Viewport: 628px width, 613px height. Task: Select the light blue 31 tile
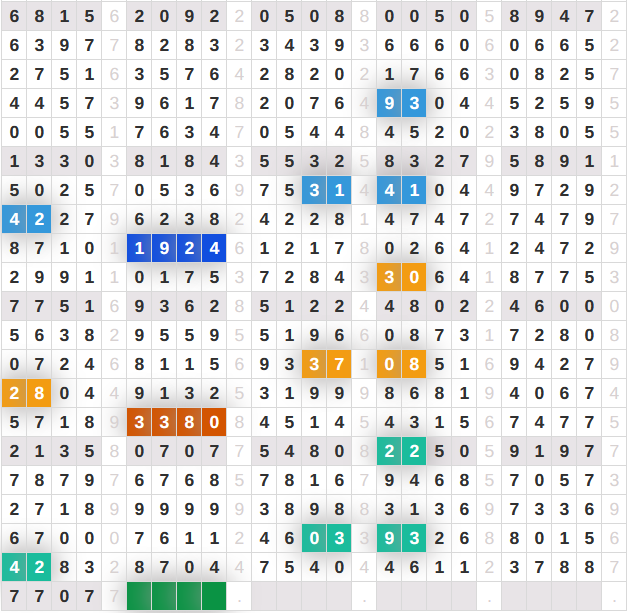327,190
